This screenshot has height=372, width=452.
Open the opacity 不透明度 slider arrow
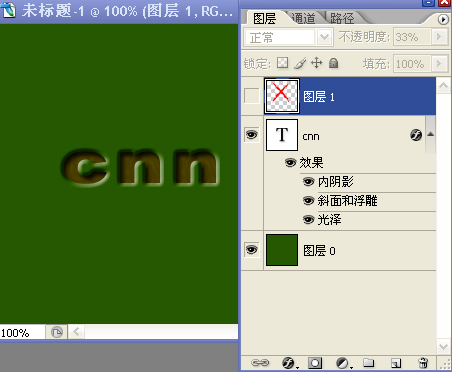pos(439,36)
